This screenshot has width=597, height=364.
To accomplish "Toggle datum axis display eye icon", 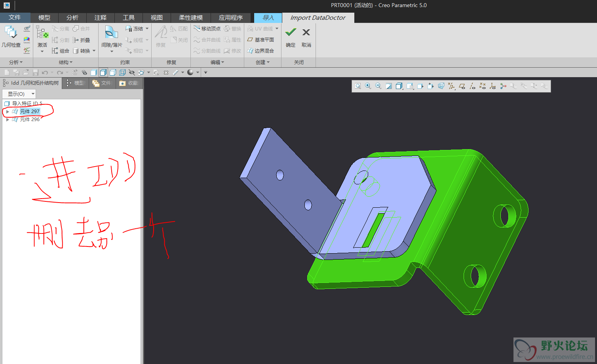I will click(472, 86).
